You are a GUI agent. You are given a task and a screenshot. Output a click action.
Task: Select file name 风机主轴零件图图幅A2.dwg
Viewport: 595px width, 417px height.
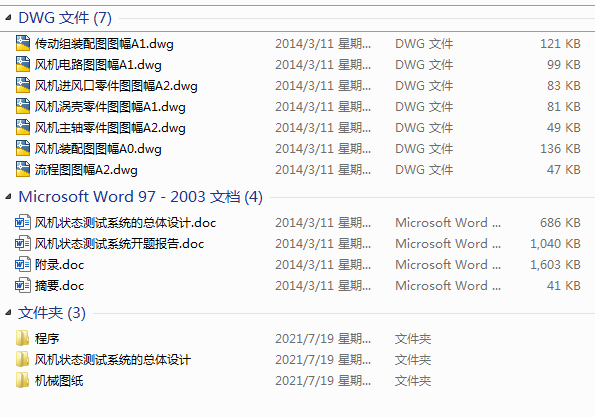tap(110, 128)
